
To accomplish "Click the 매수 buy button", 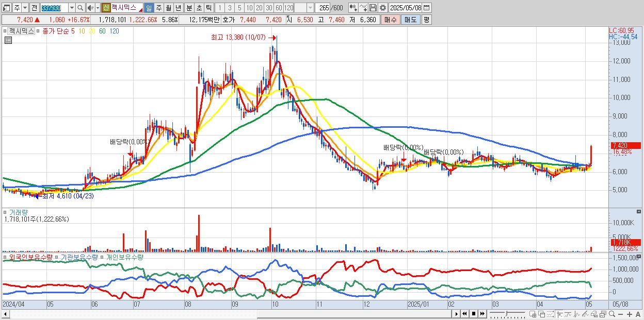I will coord(391,20).
